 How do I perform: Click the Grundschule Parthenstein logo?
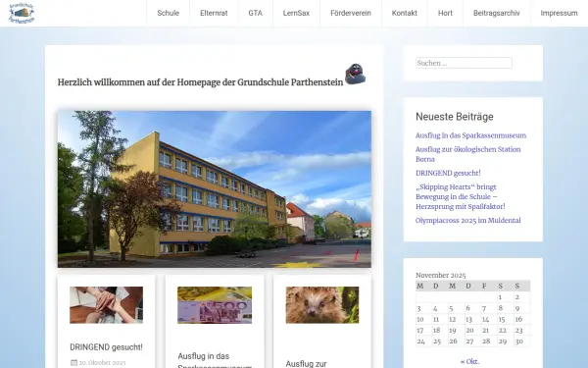click(22, 13)
